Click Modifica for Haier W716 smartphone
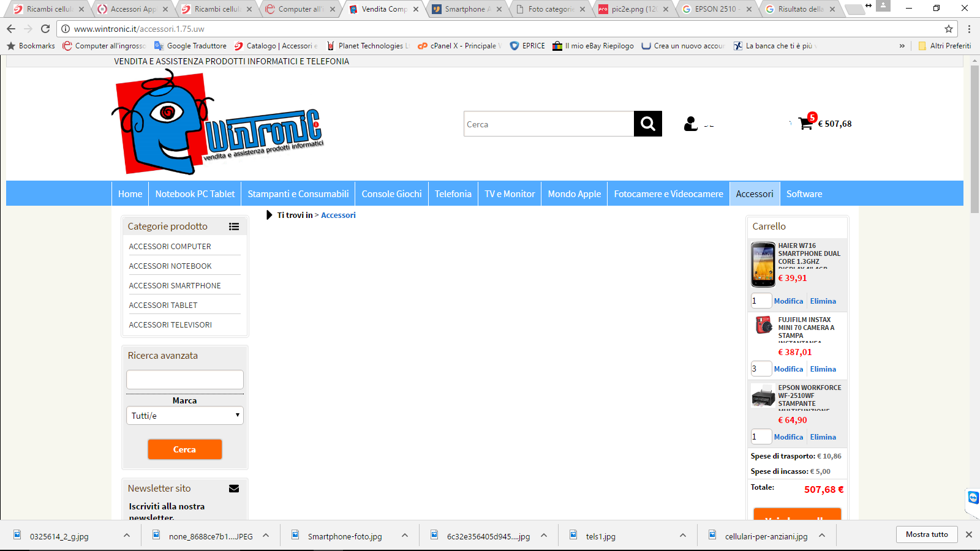 [x=788, y=301]
